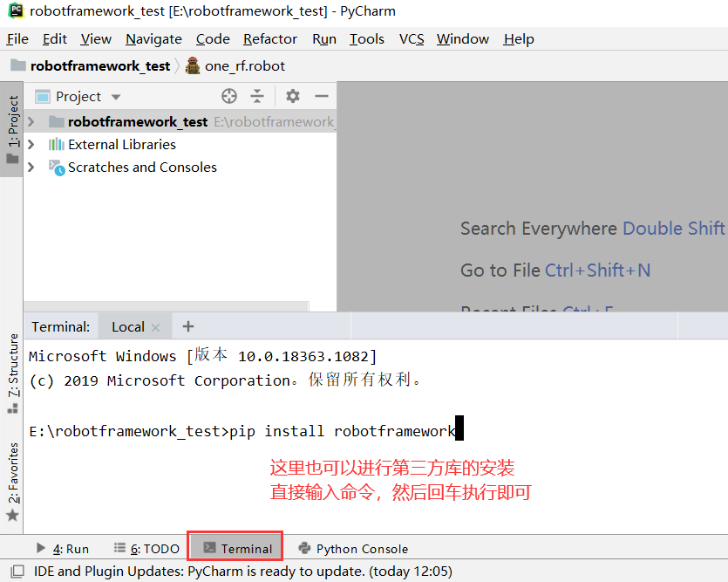Select the Opened File crosshair icon
The image size is (728, 582).
tap(227, 96)
